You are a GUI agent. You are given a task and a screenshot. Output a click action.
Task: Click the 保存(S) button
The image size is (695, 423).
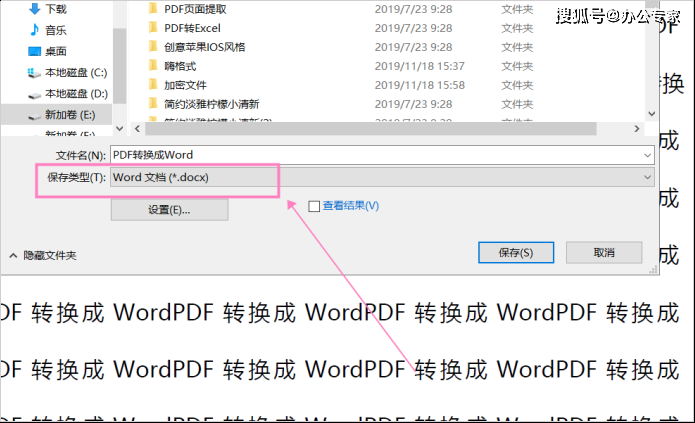(x=516, y=253)
